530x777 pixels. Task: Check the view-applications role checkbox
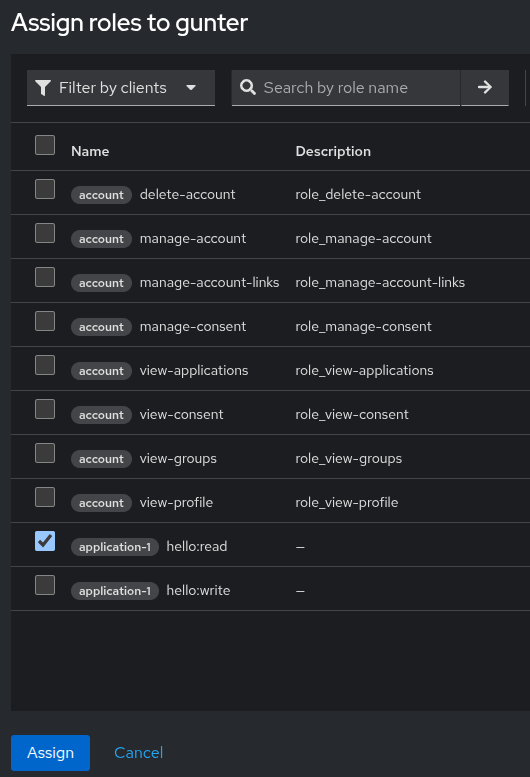click(45, 365)
